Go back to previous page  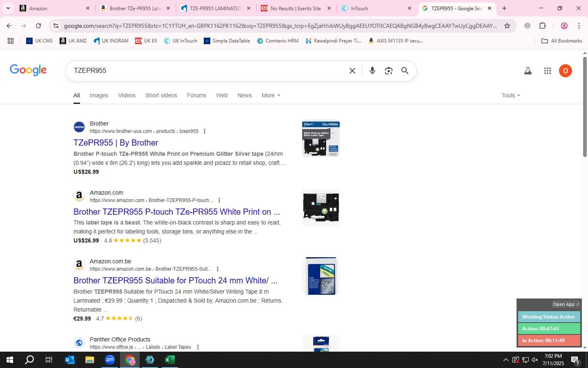pos(9,26)
